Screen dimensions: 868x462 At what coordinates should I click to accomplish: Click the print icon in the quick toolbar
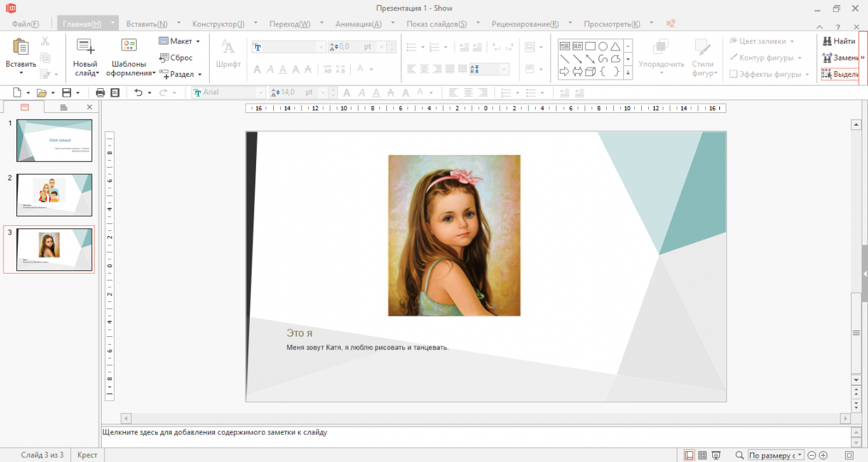(x=100, y=92)
